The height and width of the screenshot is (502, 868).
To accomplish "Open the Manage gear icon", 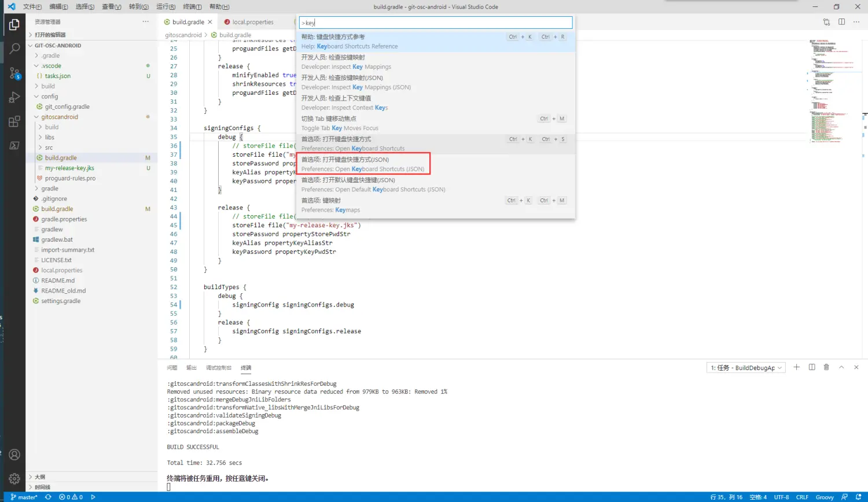I will coord(14,478).
